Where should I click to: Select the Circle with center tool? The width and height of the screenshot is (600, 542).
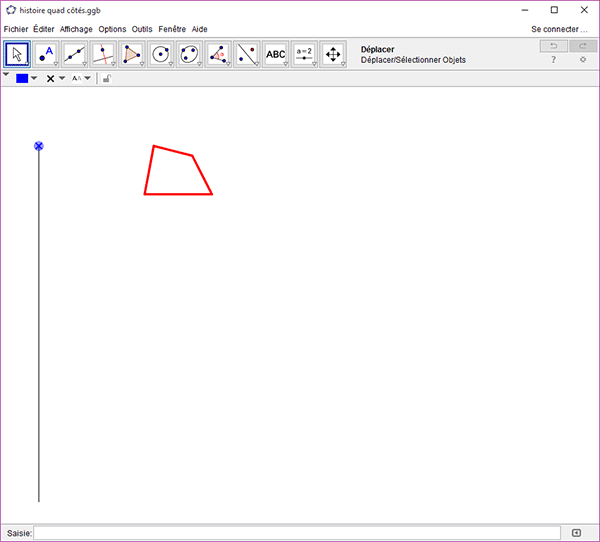click(x=161, y=54)
